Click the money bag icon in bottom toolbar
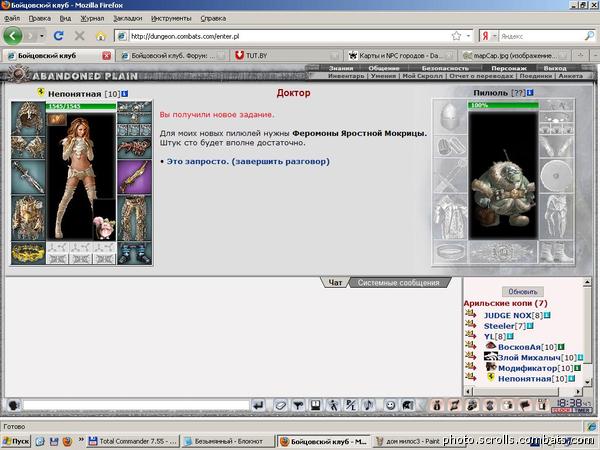 point(437,405)
